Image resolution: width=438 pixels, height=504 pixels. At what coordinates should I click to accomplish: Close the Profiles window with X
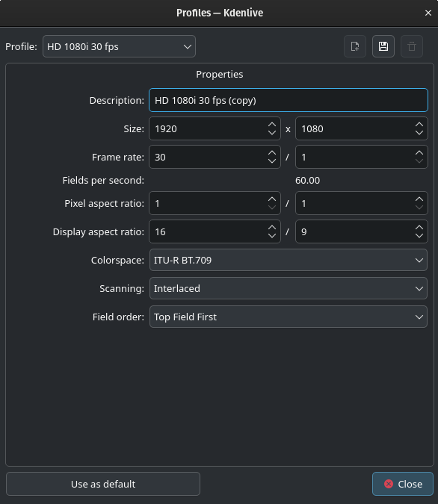point(428,13)
